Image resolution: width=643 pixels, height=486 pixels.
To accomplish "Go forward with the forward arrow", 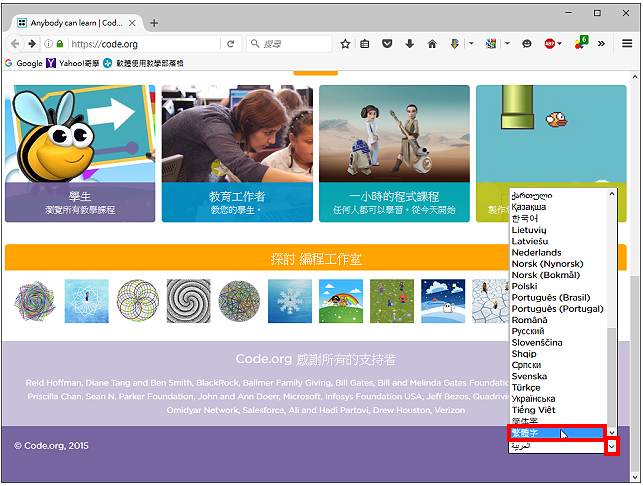I will point(32,44).
